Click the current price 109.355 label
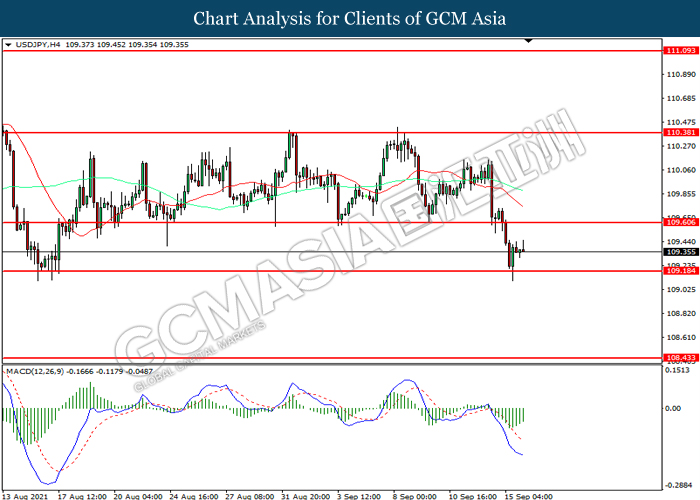The width and height of the screenshot is (700, 500). pos(681,252)
